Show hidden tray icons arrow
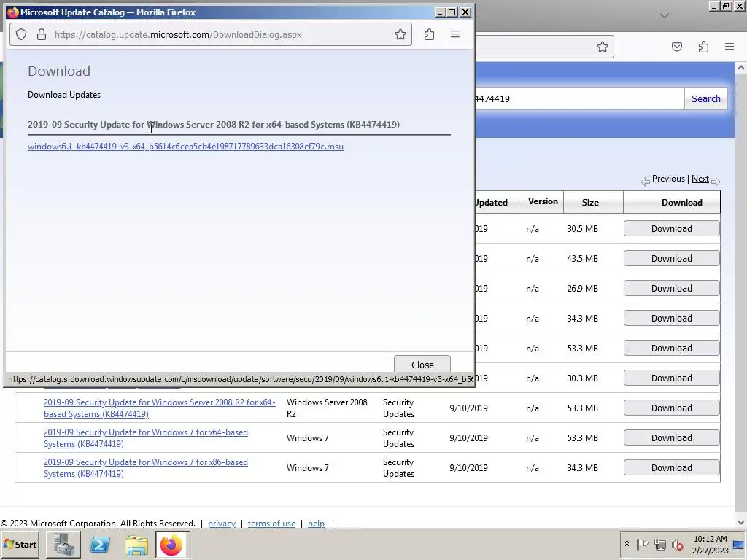 click(627, 544)
